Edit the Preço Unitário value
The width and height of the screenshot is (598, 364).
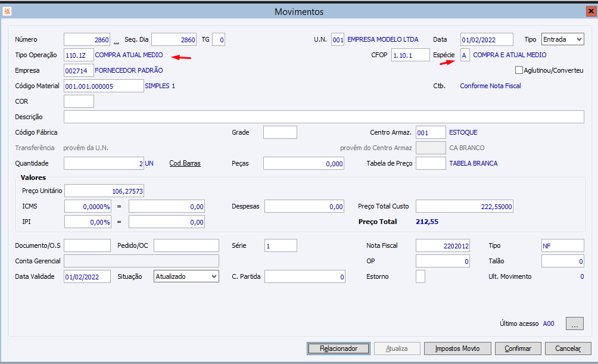coord(104,191)
